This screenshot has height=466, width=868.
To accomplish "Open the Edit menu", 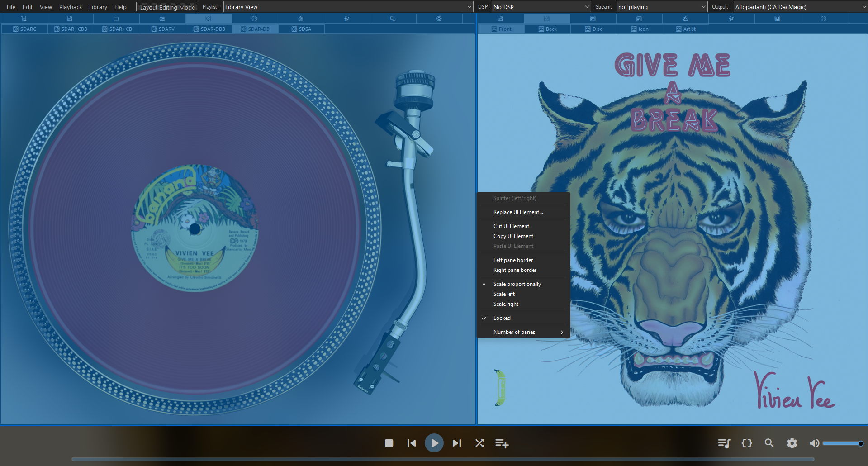I will [x=28, y=7].
